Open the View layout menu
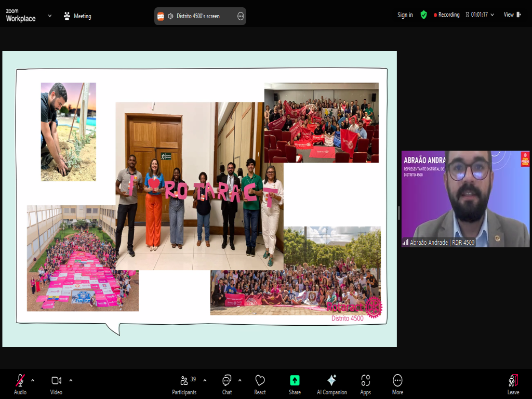Screen dimensions: 532x399 coord(511,15)
